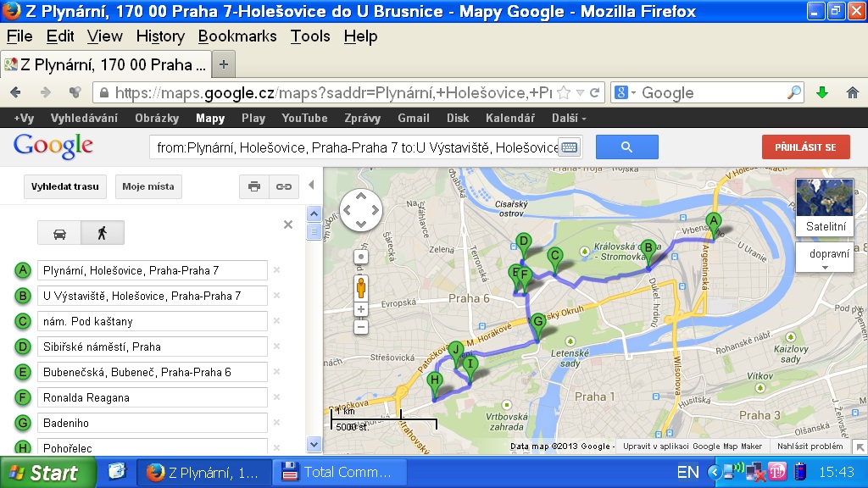Switch to Satelitní map view

[x=825, y=207]
